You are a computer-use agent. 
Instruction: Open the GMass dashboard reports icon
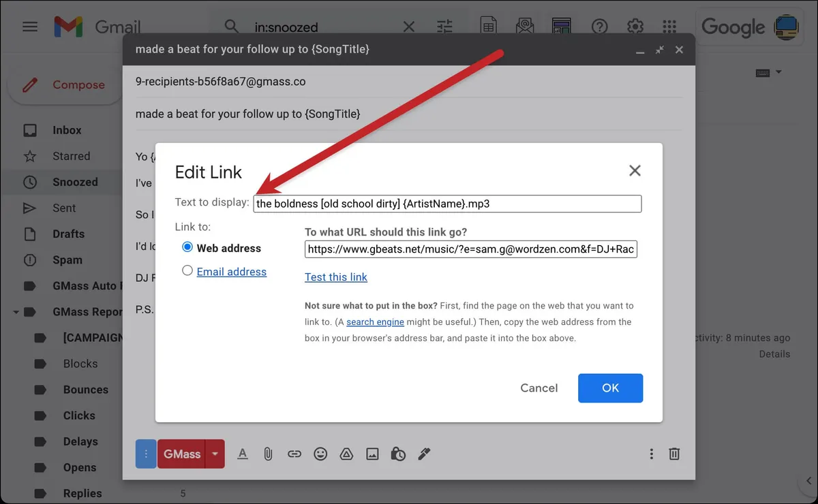coord(562,27)
